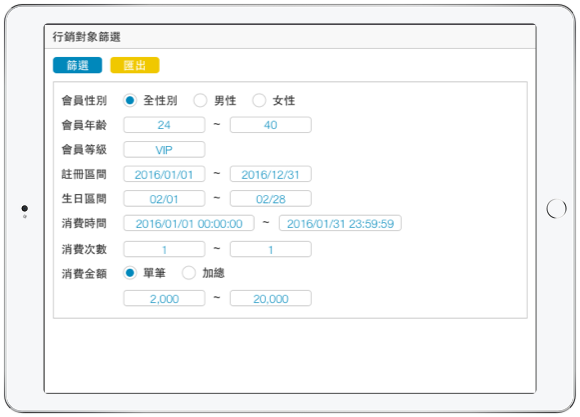Click the 生日區間 label

click(84, 199)
